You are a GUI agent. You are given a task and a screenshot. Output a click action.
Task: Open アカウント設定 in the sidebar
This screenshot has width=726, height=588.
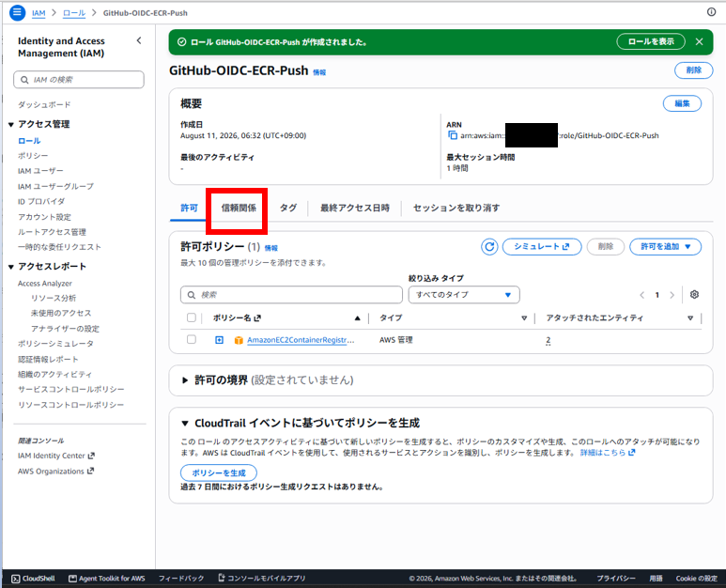(x=44, y=217)
